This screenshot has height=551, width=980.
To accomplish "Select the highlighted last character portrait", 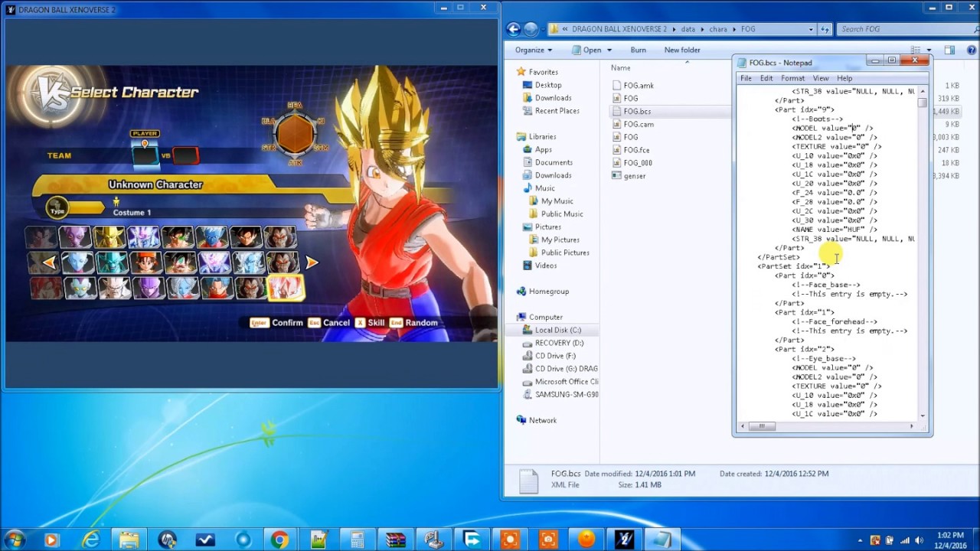I will [286, 288].
